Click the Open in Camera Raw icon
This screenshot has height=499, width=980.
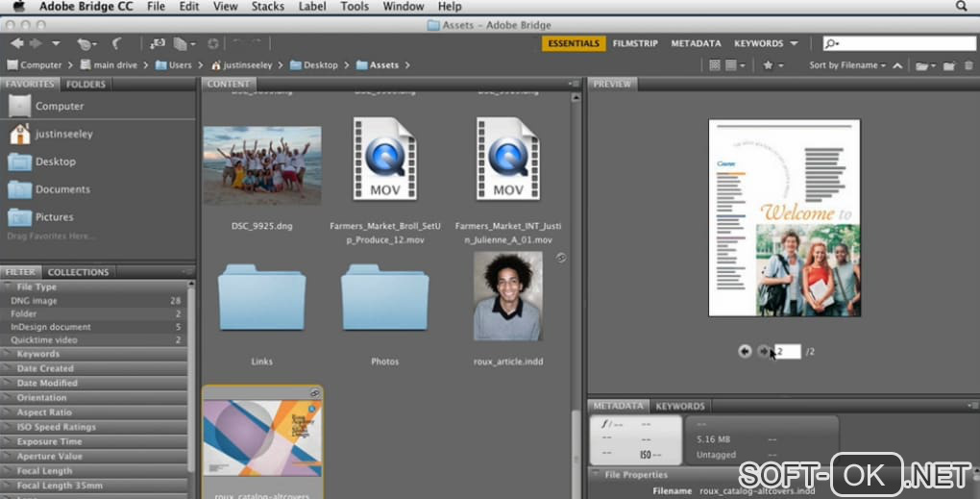coord(213,44)
